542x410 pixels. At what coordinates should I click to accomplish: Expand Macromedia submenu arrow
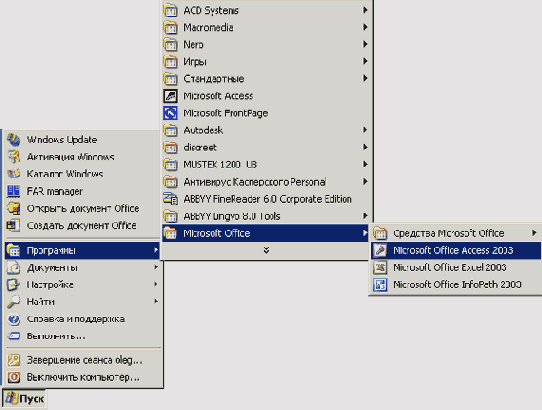point(365,27)
